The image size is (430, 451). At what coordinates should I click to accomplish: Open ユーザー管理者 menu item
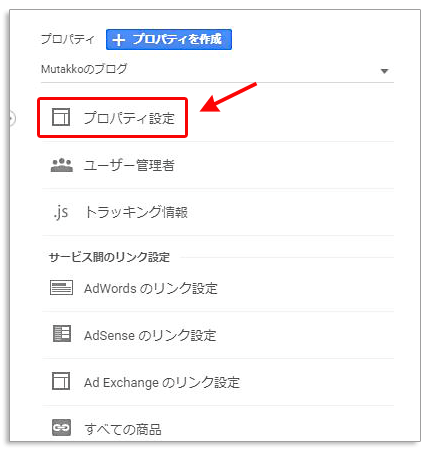click(x=217, y=165)
